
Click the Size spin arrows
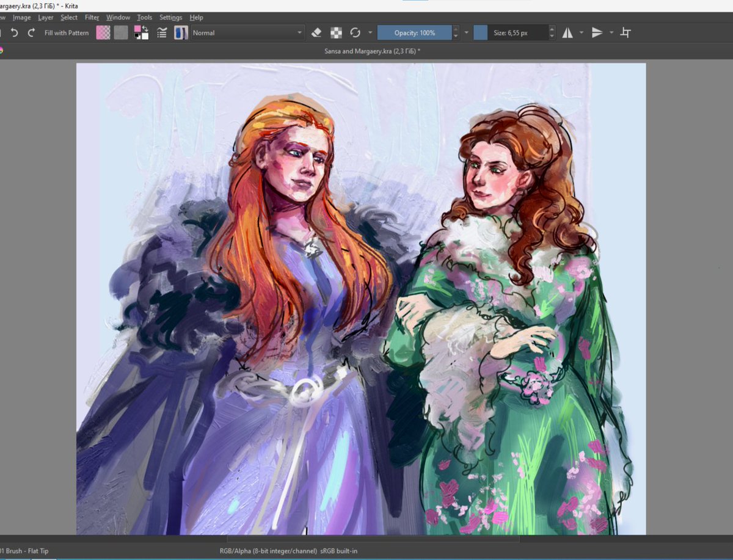(552, 33)
